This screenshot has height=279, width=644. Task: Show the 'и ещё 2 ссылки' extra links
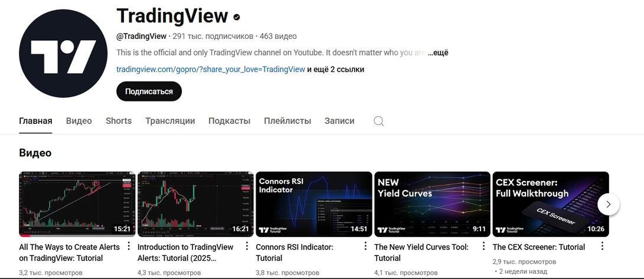335,70
